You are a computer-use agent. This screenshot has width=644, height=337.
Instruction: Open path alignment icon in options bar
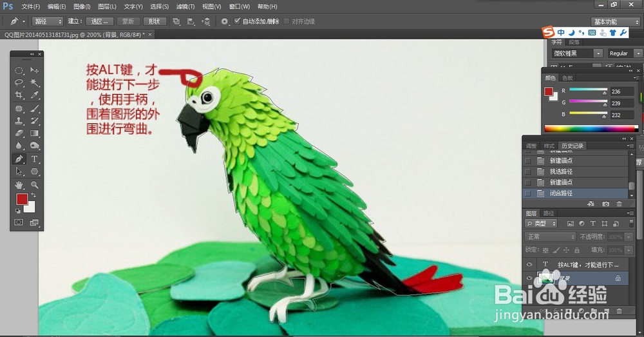(191, 21)
